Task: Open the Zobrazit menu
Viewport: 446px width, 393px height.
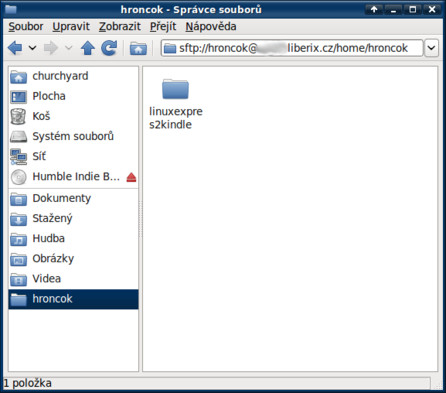Action: coord(120,26)
